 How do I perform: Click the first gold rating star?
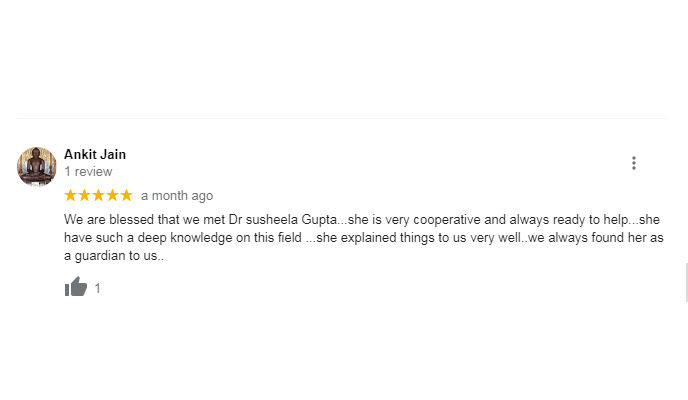[70, 195]
